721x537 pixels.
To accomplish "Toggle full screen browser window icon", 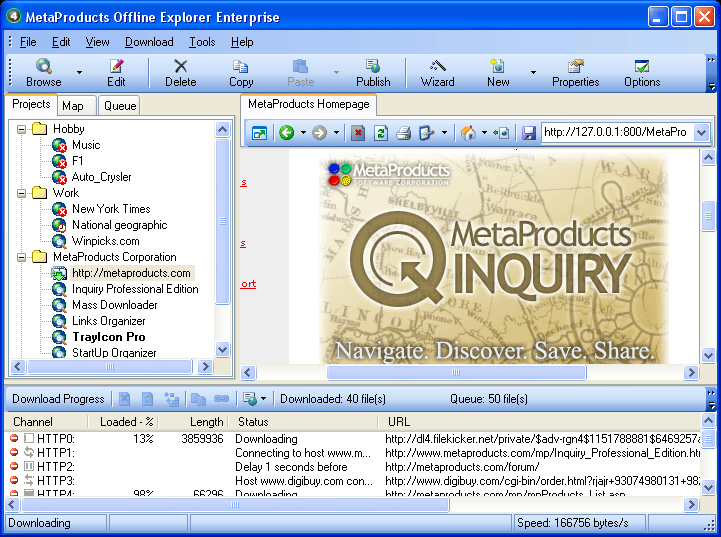I will coord(259,133).
